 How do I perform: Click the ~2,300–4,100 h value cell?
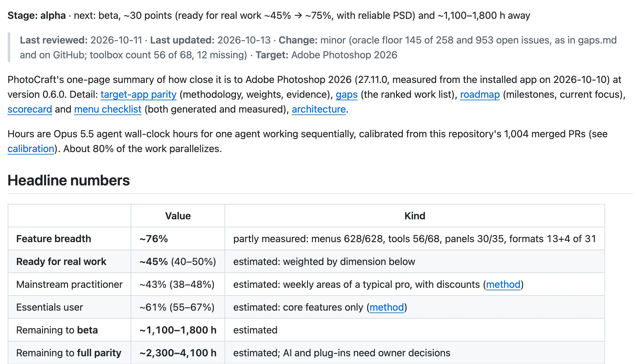178,353
